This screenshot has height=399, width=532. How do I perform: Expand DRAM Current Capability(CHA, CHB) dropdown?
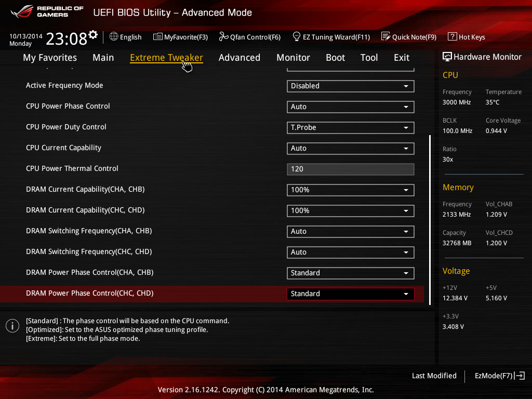pyautogui.click(x=351, y=190)
